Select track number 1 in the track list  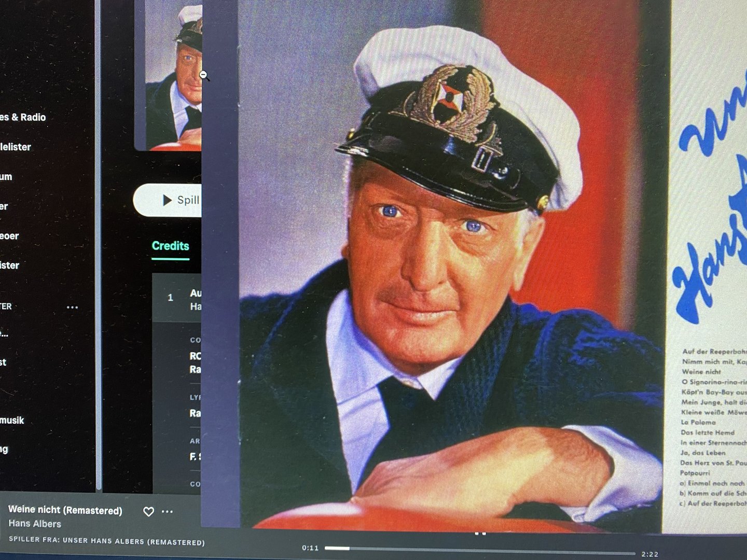coord(170,298)
